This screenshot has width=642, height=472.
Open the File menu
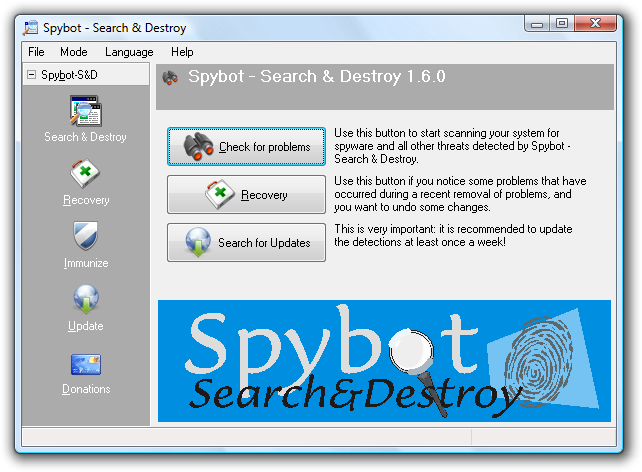(36, 52)
